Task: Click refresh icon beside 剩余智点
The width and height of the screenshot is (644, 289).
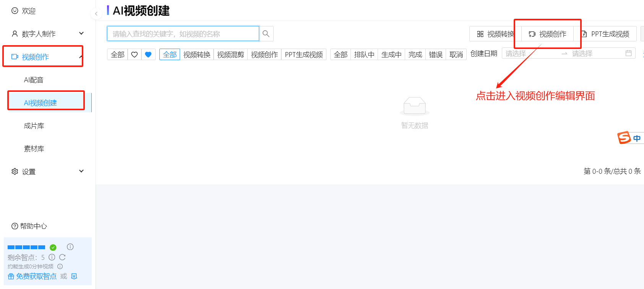Action: [x=62, y=257]
